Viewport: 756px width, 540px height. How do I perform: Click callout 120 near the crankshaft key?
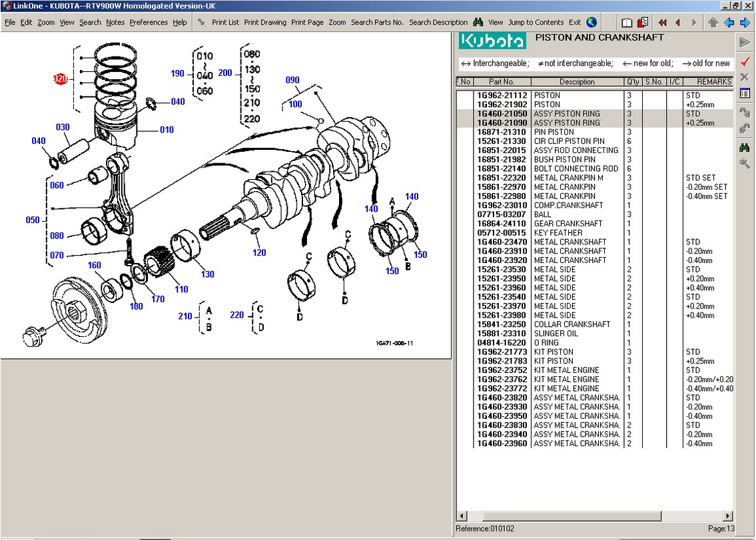click(259, 252)
